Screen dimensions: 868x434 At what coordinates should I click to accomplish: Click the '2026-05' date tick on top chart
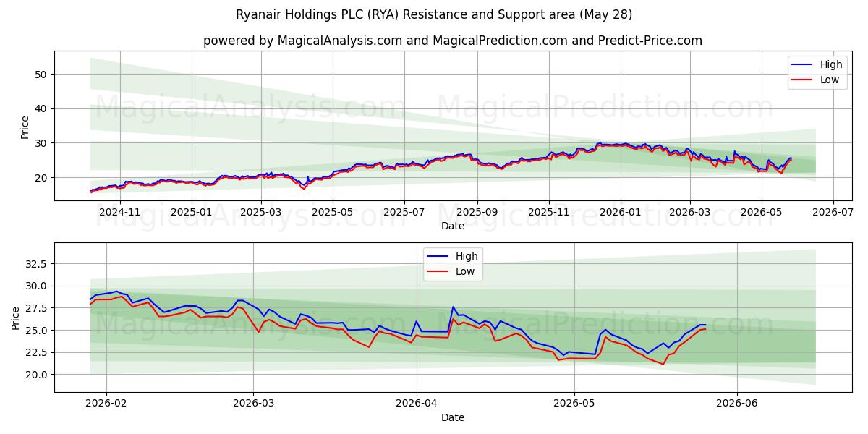(762, 212)
